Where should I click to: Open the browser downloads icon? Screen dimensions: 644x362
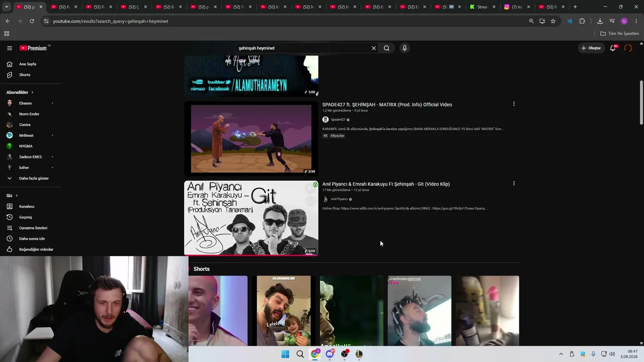click(x=600, y=21)
